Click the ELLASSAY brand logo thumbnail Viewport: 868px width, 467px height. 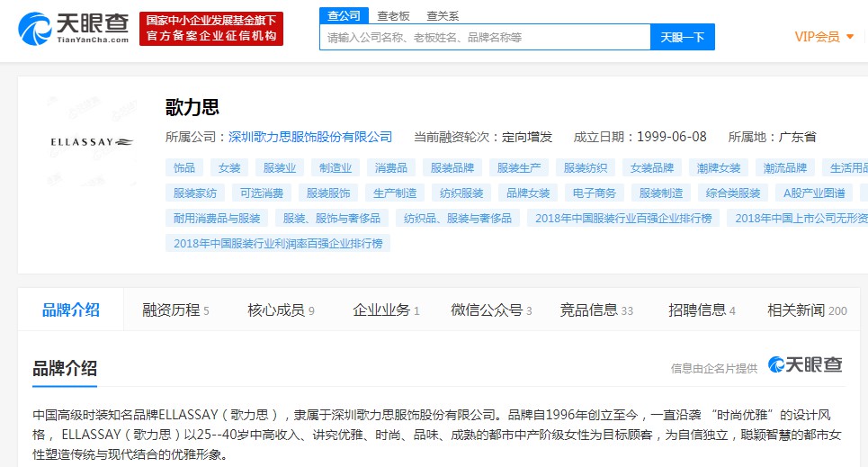click(x=92, y=142)
